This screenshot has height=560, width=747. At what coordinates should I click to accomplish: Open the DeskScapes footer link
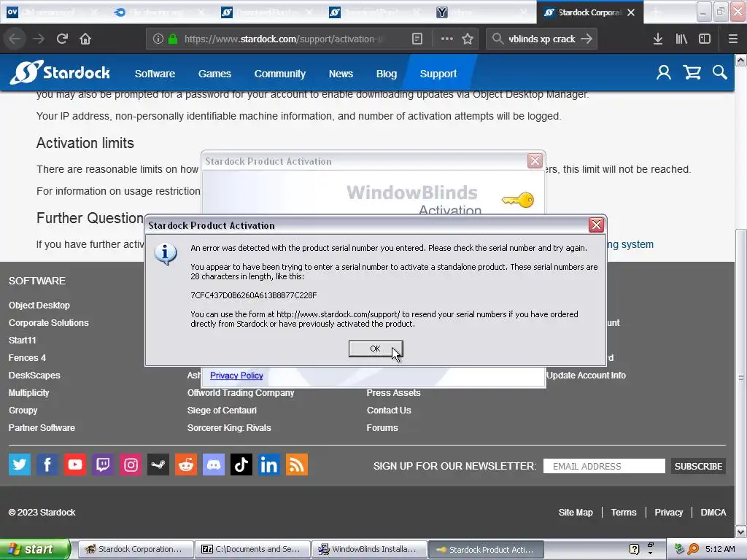[34, 376]
